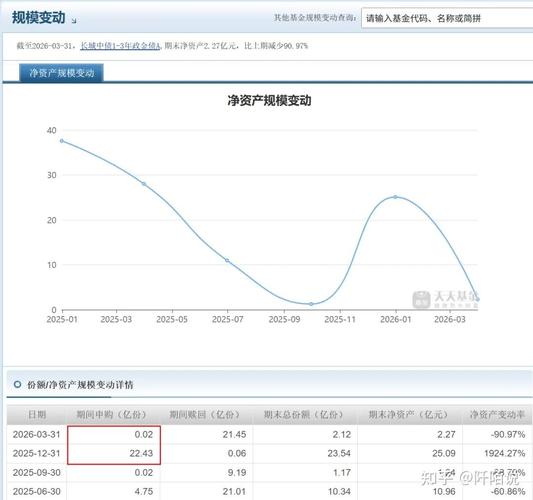Click 0.02 subscription in the 2026-03-31 row
This screenshot has width=533, height=500.
pos(144,434)
